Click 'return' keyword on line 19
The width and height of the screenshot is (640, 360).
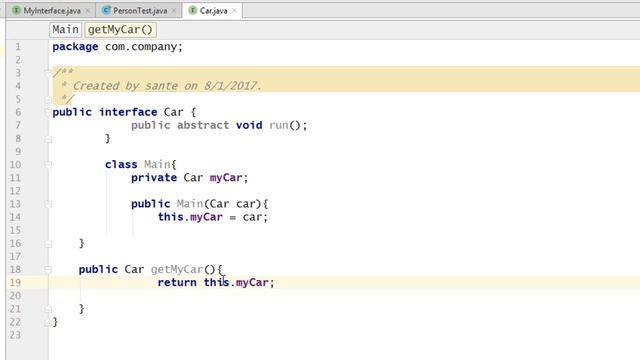177,282
